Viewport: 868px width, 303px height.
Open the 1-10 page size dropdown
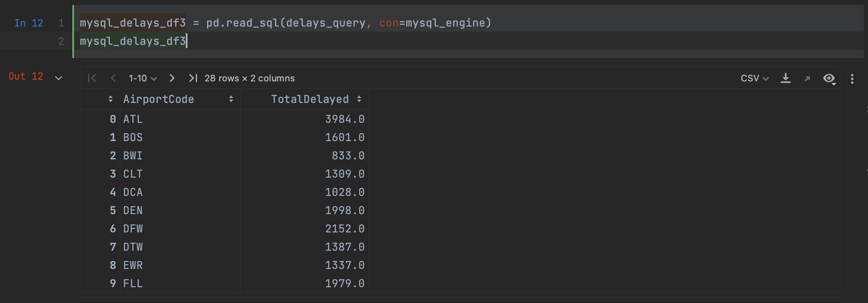pyautogui.click(x=143, y=78)
